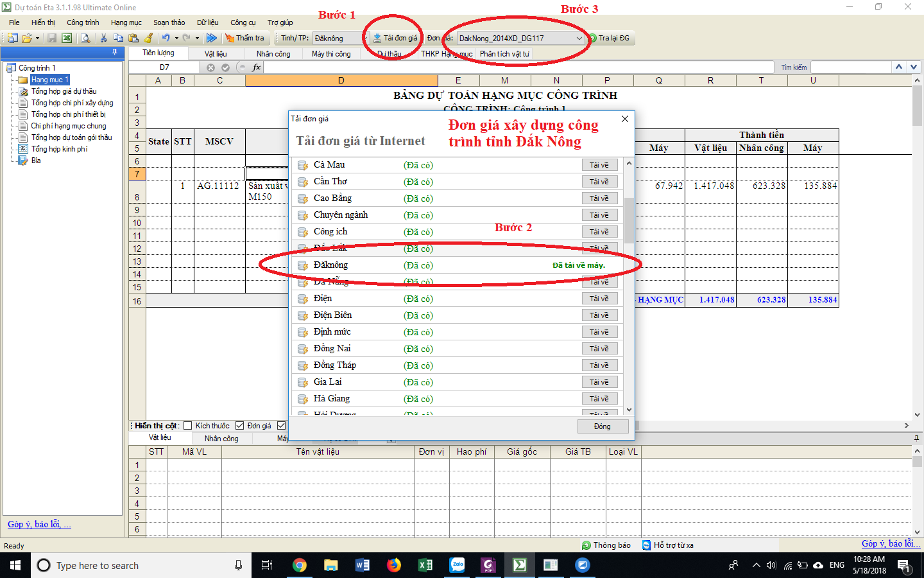Click the blue double-arrow forward icon
Screen dimensions: 924x578
coord(211,39)
